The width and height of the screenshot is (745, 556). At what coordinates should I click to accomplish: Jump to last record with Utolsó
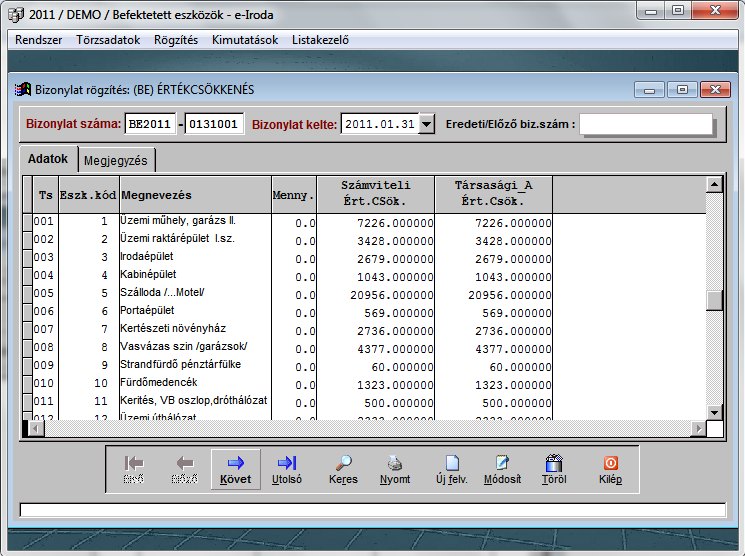point(286,469)
